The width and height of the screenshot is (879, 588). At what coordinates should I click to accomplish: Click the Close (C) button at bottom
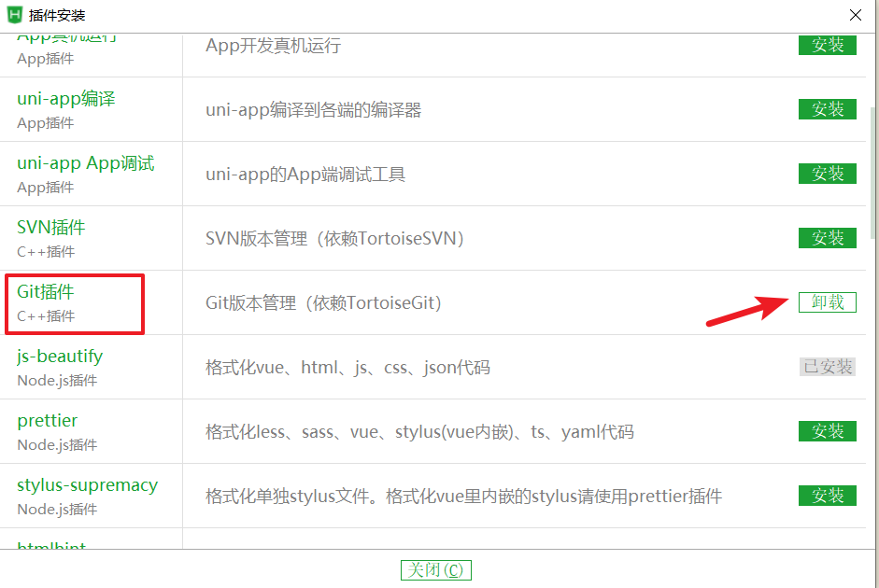(435, 570)
